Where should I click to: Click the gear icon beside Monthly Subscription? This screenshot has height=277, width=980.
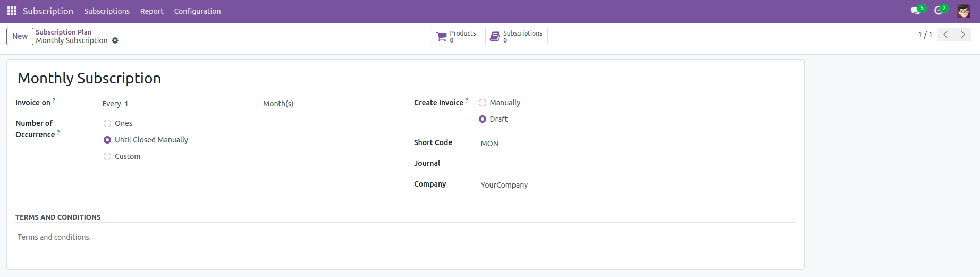[115, 40]
